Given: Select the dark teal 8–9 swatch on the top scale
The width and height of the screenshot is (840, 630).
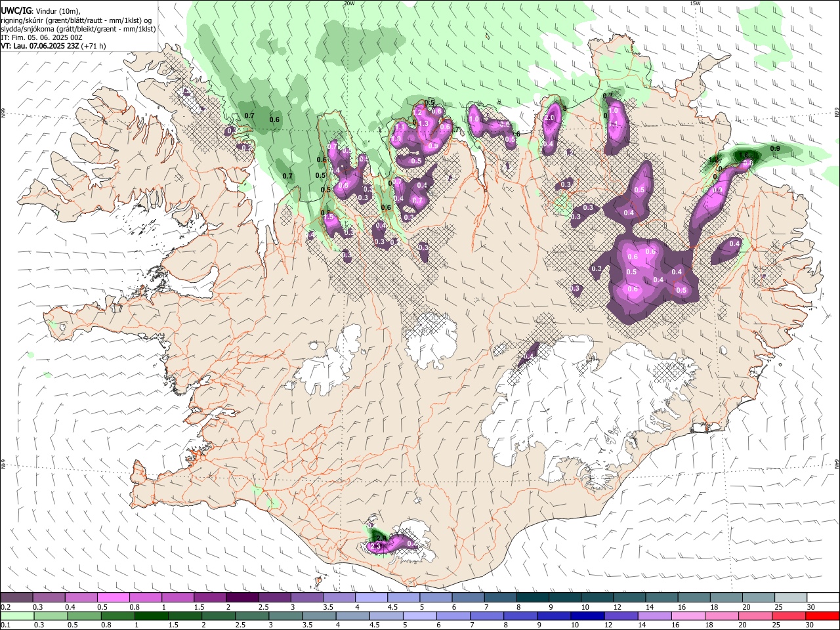Looking at the screenshot, I should coord(533,598).
